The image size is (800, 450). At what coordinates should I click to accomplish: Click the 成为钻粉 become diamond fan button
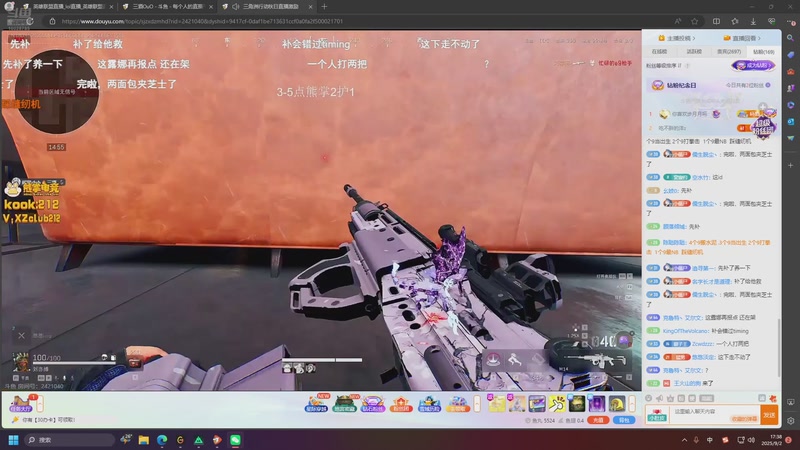753,65
